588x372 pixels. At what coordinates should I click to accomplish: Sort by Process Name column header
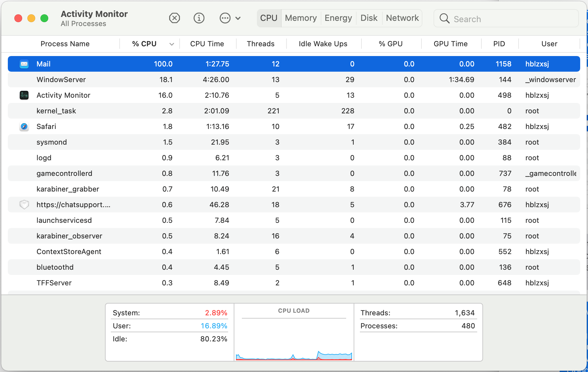pos(65,44)
